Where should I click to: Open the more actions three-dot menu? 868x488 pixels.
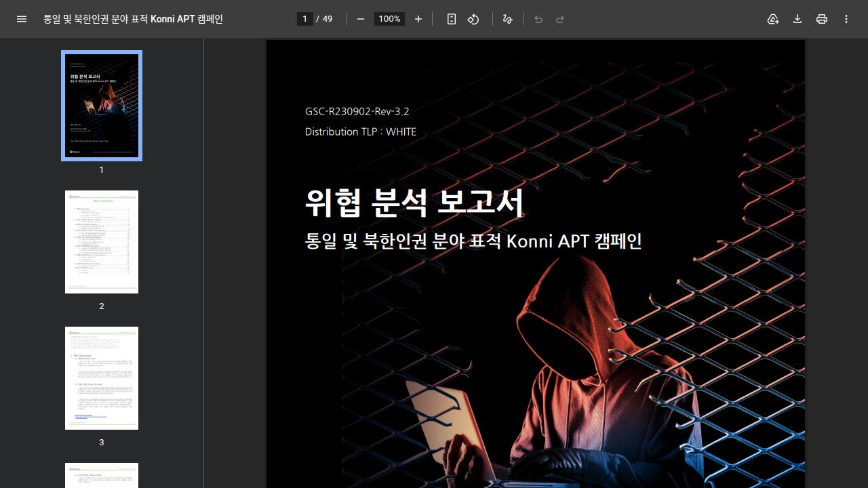pos(846,19)
